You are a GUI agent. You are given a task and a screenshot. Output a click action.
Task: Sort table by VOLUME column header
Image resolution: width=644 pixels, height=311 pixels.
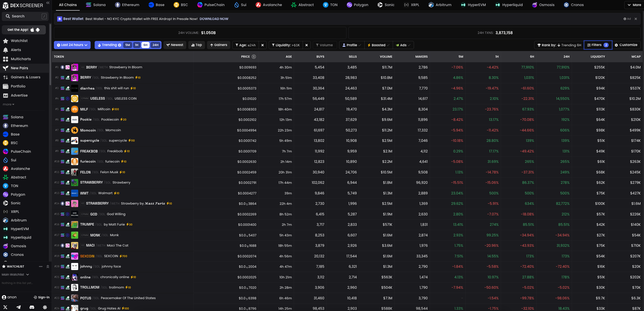[386, 57]
